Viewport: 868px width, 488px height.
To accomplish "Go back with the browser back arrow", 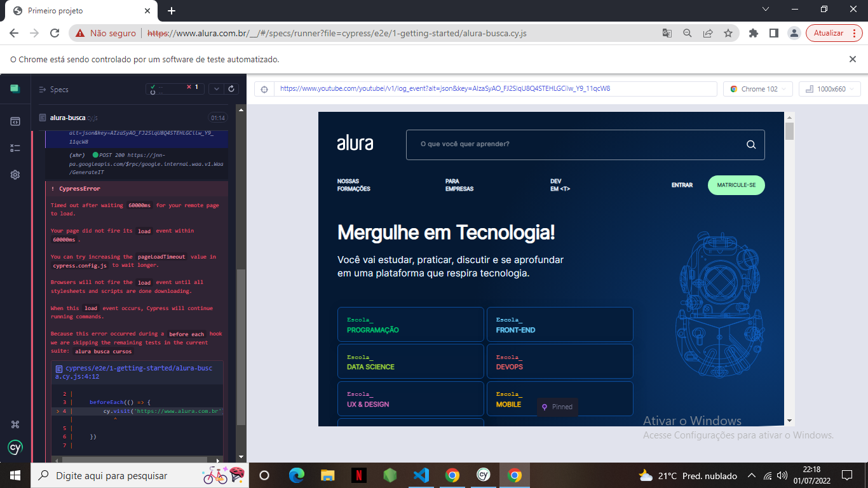I will tap(14, 33).
